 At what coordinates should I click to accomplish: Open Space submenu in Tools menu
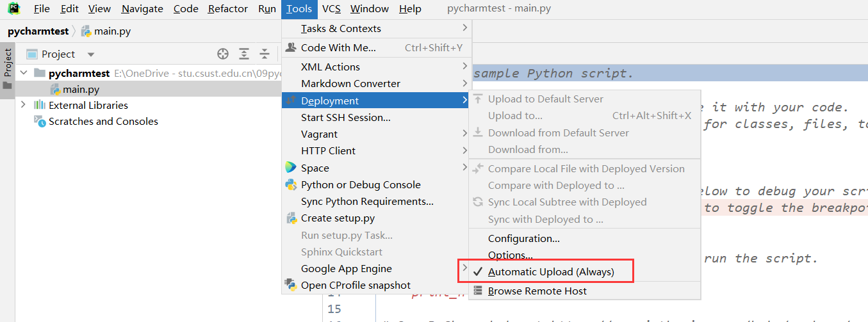[315, 168]
